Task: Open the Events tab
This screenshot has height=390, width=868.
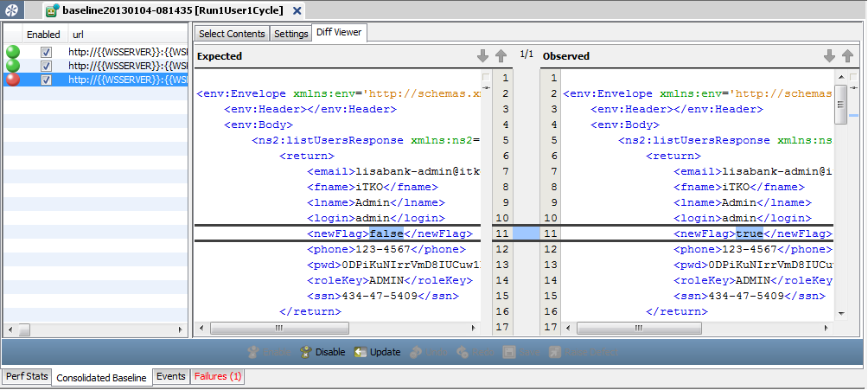Action: pos(170,377)
